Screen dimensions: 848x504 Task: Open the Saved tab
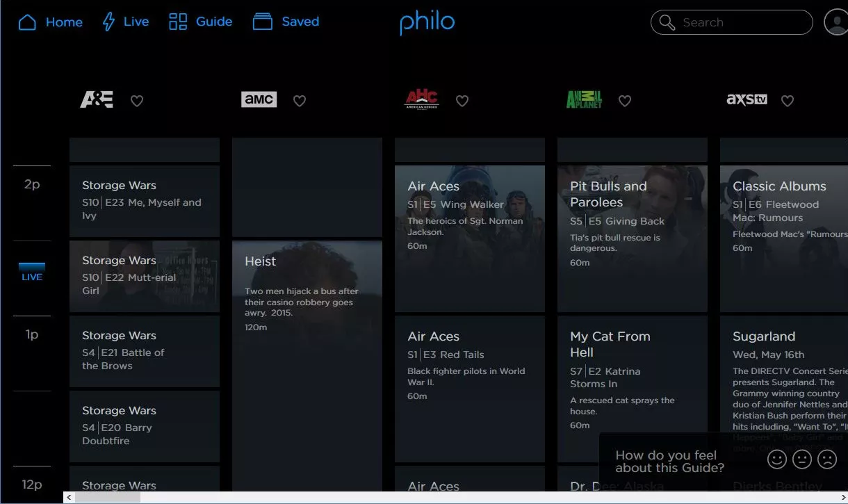click(286, 22)
